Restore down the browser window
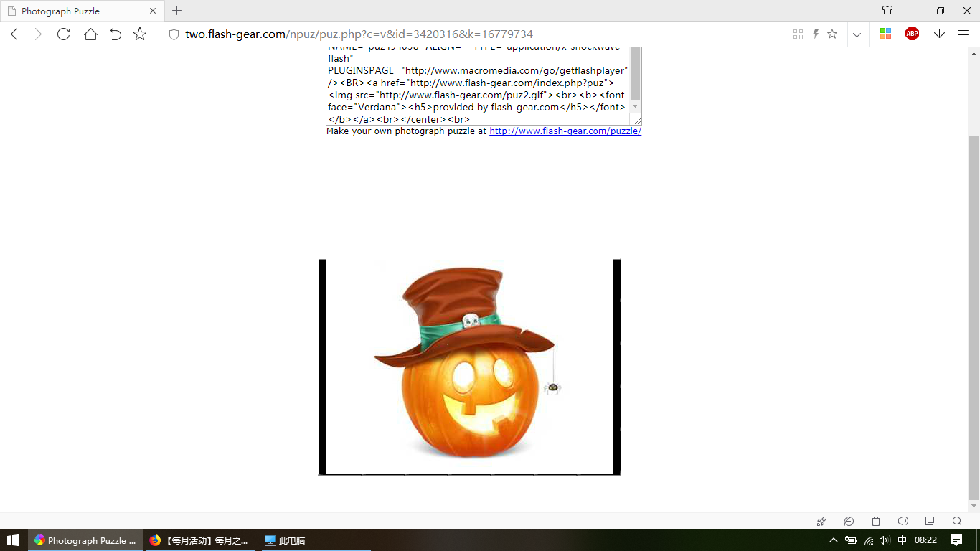Image resolution: width=980 pixels, height=551 pixels. 940,11
